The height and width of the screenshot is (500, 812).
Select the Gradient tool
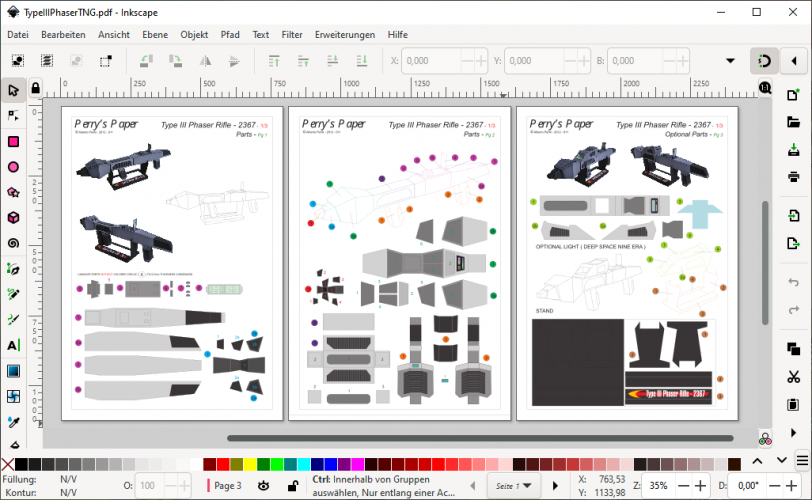pos(13,371)
